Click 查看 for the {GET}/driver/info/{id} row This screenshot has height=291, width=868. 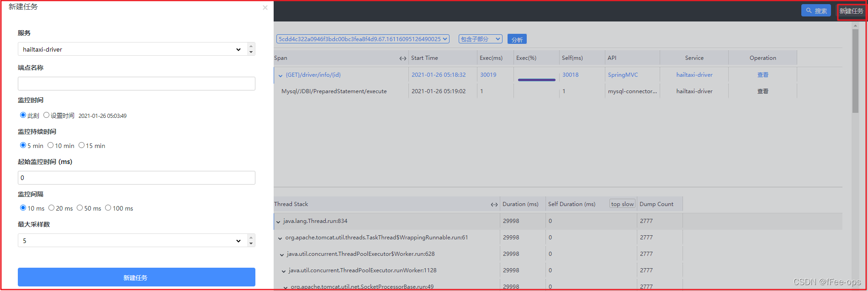point(762,75)
